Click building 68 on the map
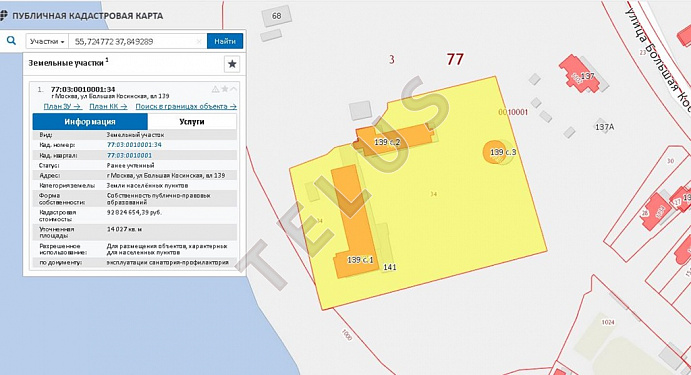 point(276,16)
